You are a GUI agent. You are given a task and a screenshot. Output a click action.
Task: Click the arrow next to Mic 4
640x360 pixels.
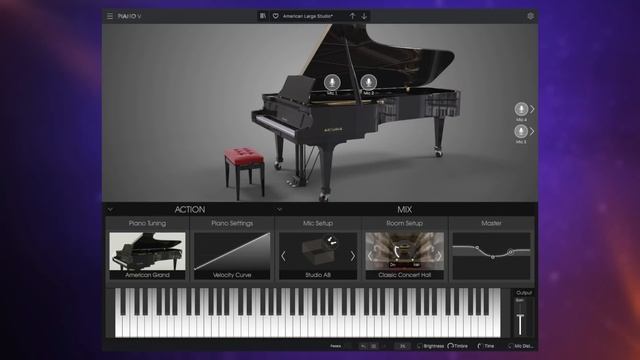point(532,109)
